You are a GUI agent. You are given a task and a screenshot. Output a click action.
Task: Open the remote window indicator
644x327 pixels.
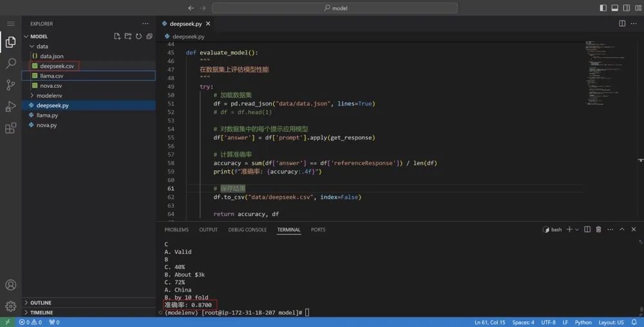7,322
